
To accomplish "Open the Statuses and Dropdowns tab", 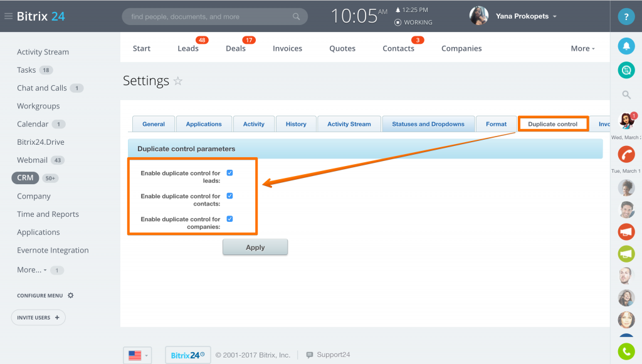I will 428,124.
